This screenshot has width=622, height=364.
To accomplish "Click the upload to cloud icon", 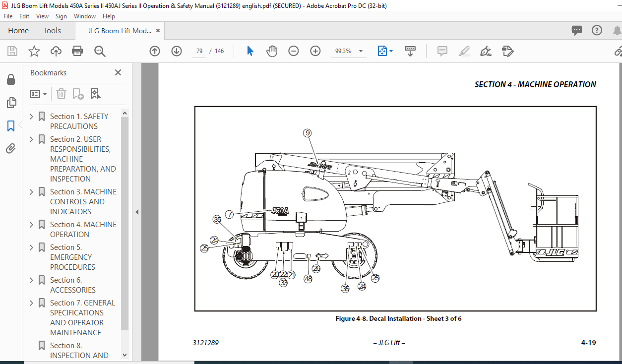I will tap(56, 51).
